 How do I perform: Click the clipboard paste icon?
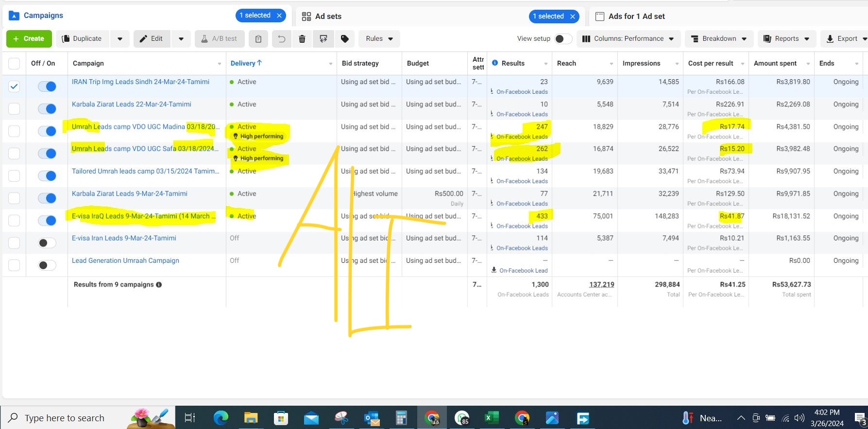click(258, 39)
